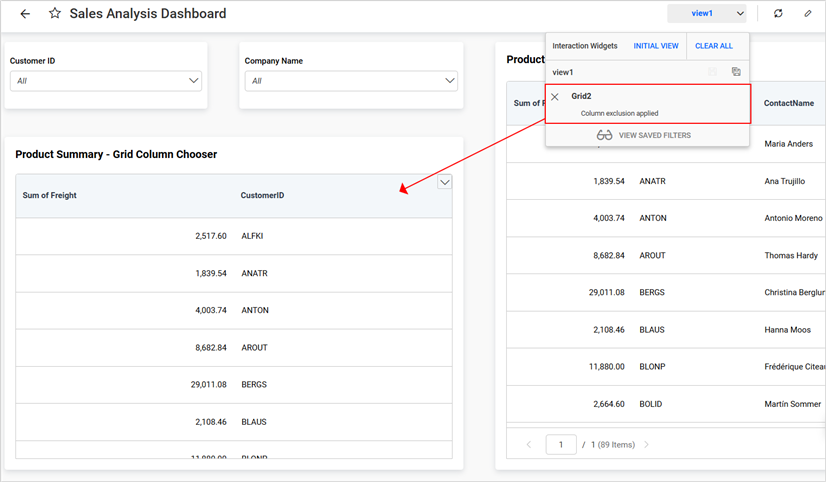Click the pencil edit icon
The width and height of the screenshot is (826, 482).
[808, 14]
